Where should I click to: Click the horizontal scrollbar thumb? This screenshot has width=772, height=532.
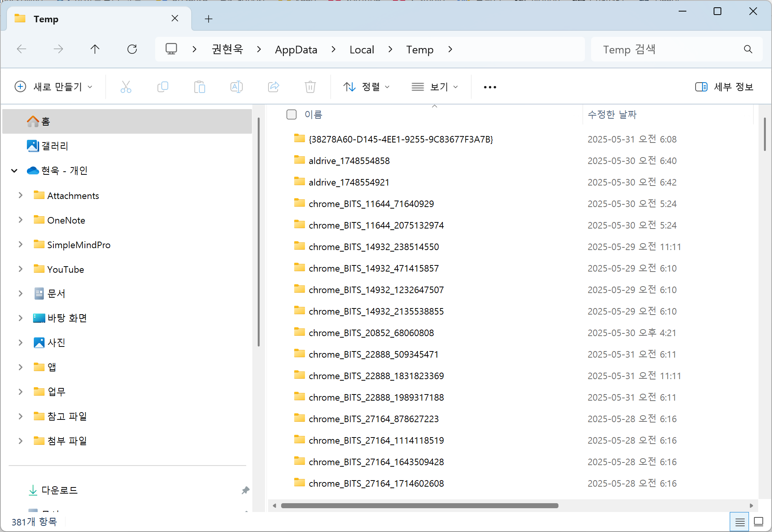(419, 505)
